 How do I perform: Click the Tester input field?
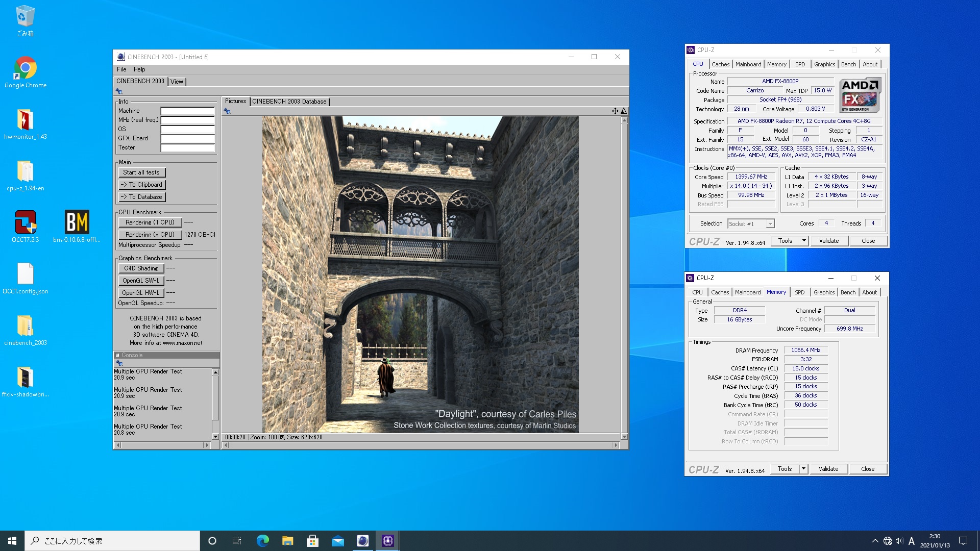(x=187, y=147)
